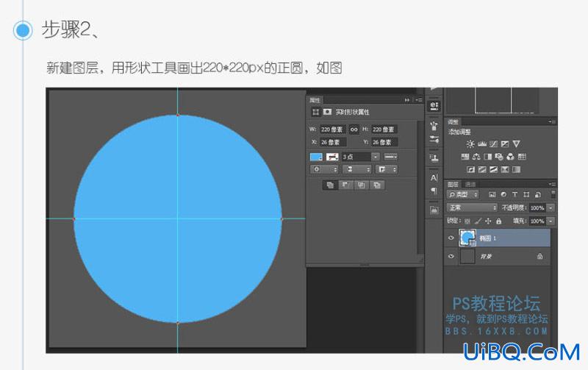Hide the 背景 layer

click(451, 256)
